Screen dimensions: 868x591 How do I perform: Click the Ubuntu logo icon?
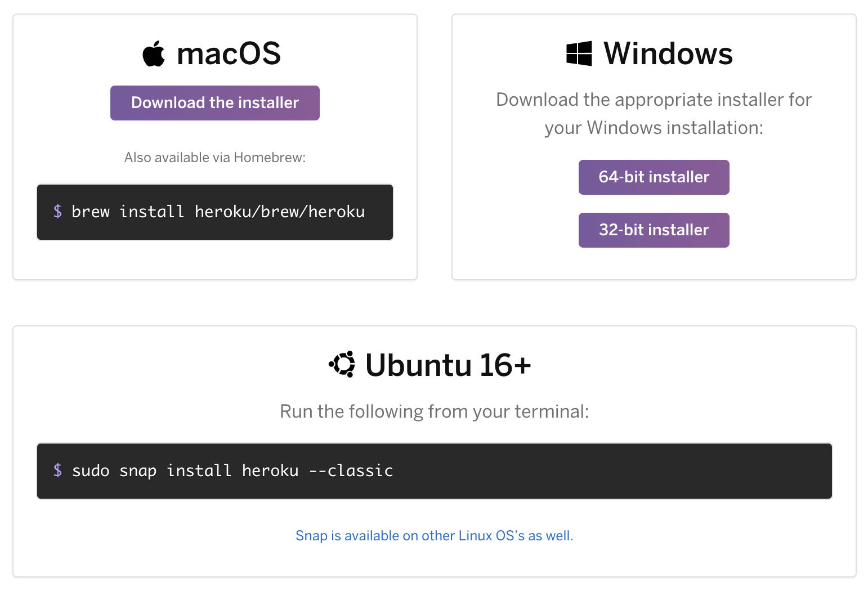pos(342,364)
